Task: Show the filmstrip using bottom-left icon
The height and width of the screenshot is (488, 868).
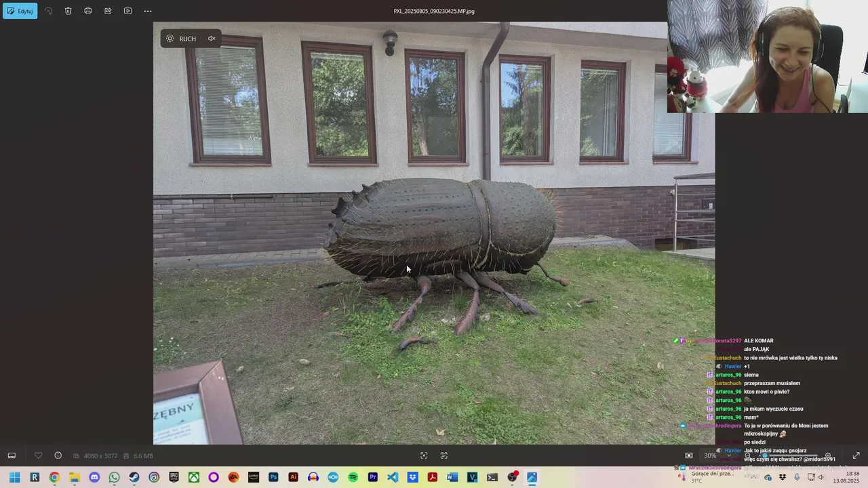Action: point(12,455)
